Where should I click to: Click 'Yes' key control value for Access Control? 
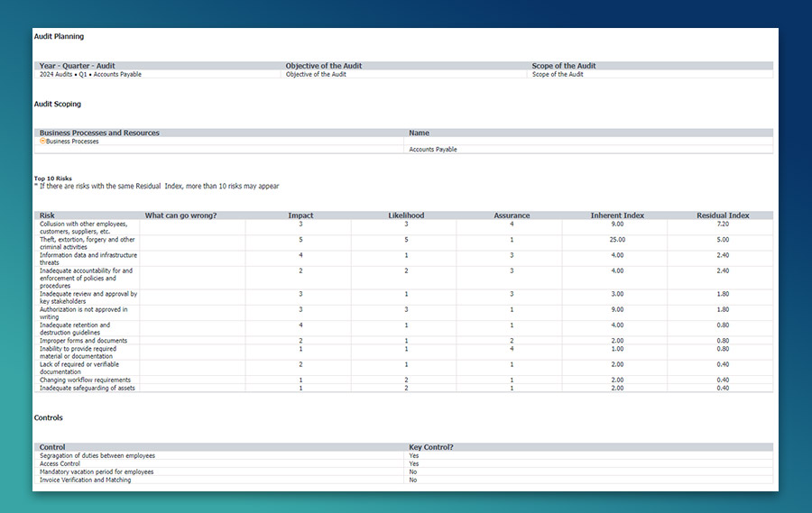[414, 463]
